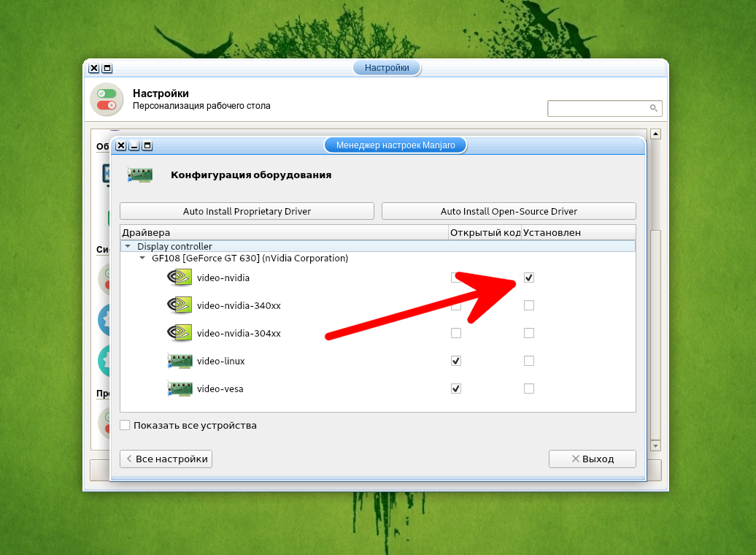Image resolution: width=756 pixels, height=555 pixels.
Task: Click Auto Install Open-Source Driver button
Action: click(x=509, y=211)
